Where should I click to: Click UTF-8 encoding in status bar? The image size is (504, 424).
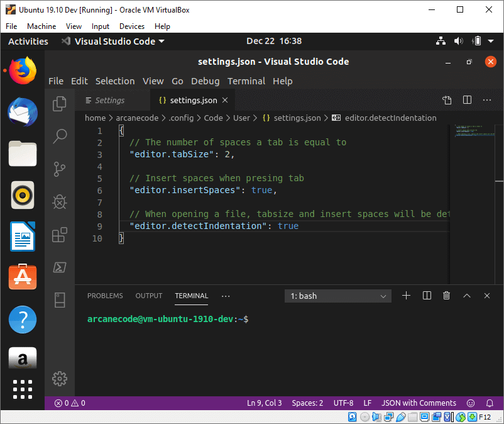[x=343, y=403]
